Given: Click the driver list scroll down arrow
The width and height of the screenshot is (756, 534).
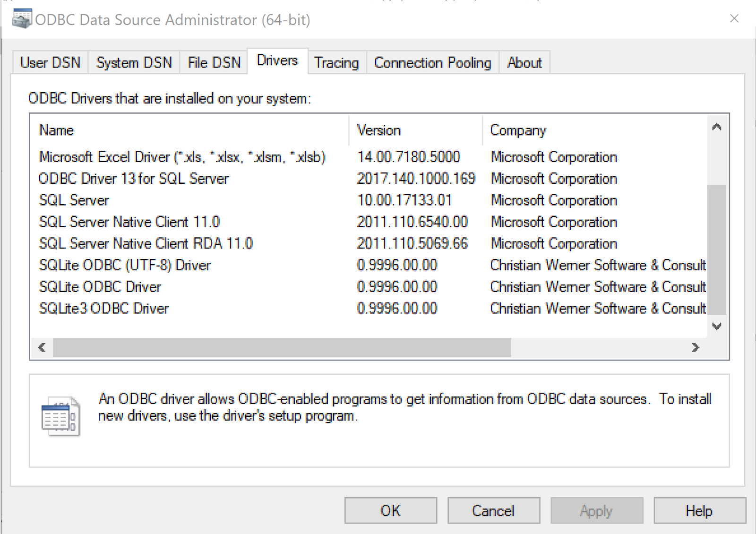Looking at the screenshot, I should [717, 326].
